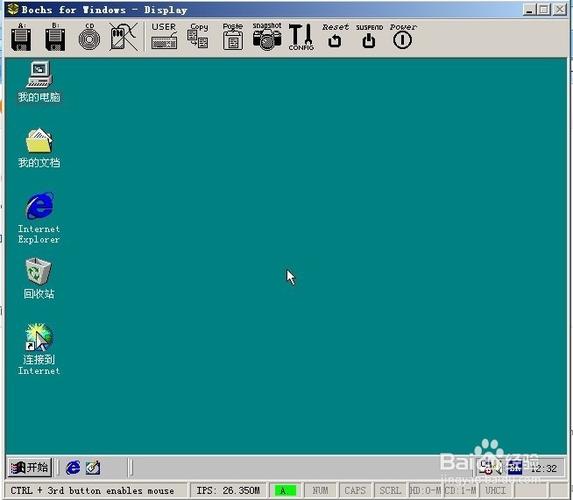Click the floppy drive A: icon
This screenshot has height=500, width=573.
pos(21,38)
